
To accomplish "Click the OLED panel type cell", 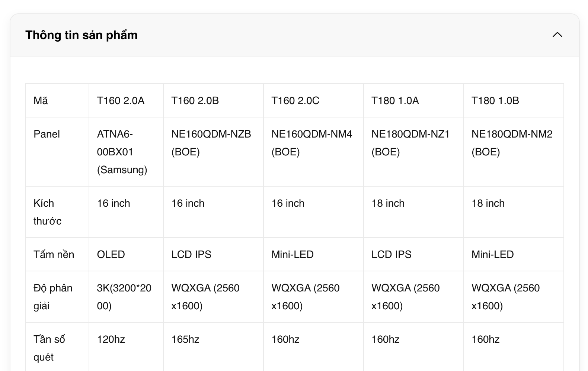I will click(x=111, y=255).
